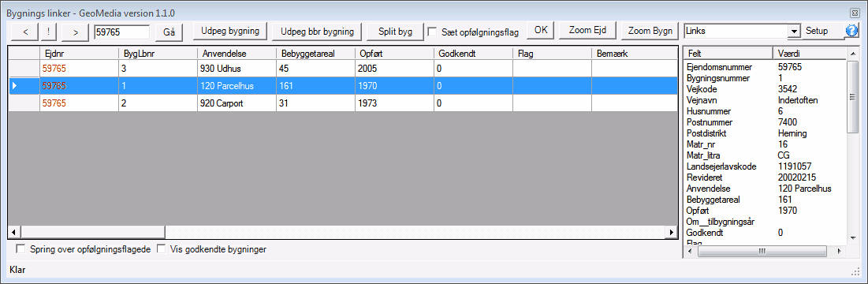Select the Postdistrikt Herning row
Image resolution: width=868 pixels, height=284 pixels.
766,133
